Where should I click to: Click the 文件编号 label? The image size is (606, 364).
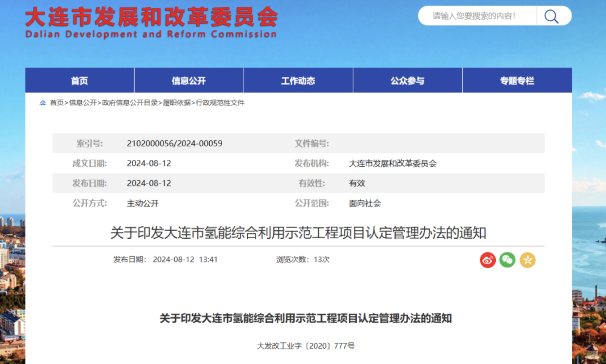[312, 143]
